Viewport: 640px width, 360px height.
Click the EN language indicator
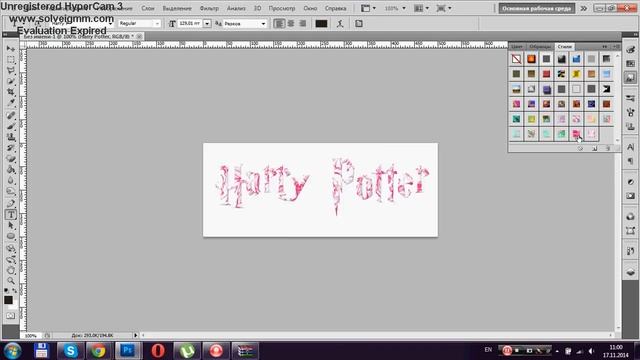pyautogui.click(x=488, y=350)
